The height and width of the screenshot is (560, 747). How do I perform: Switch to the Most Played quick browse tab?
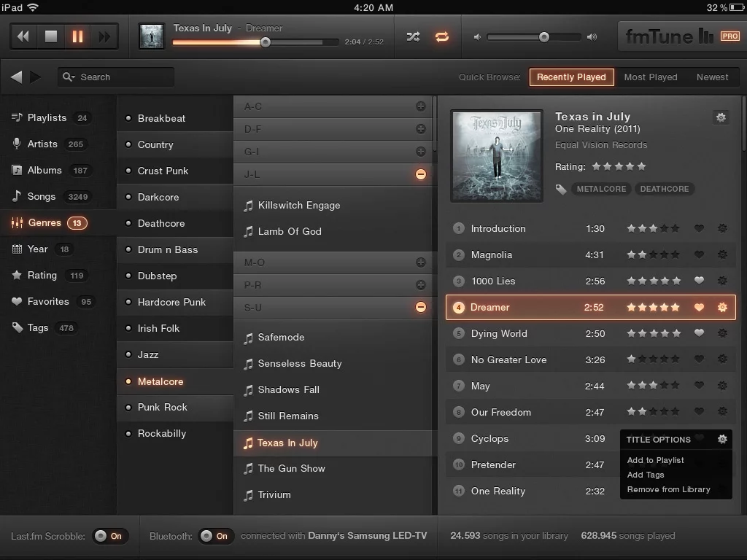pos(651,77)
